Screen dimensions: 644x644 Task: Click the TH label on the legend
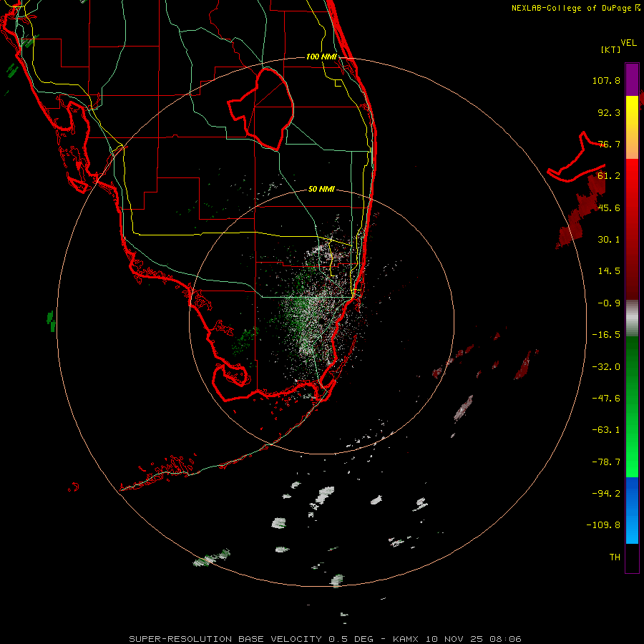coord(615,557)
